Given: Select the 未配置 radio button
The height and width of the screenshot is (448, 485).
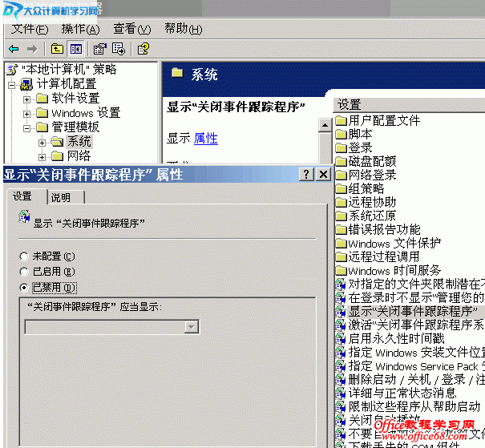Looking at the screenshot, I should (x=24, y=256).
